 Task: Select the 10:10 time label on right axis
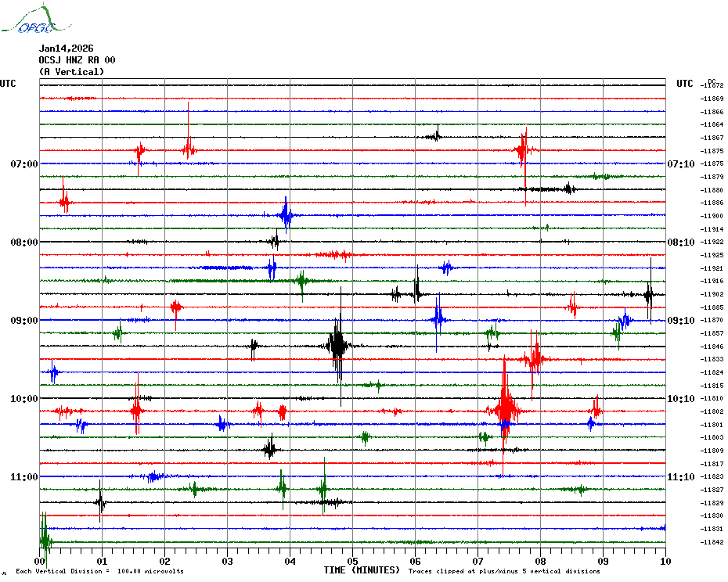coord(680,399)
